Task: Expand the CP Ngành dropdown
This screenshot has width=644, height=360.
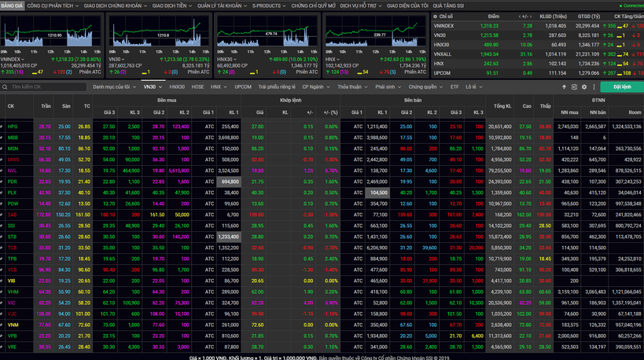Action: click(x=316, y=87)
